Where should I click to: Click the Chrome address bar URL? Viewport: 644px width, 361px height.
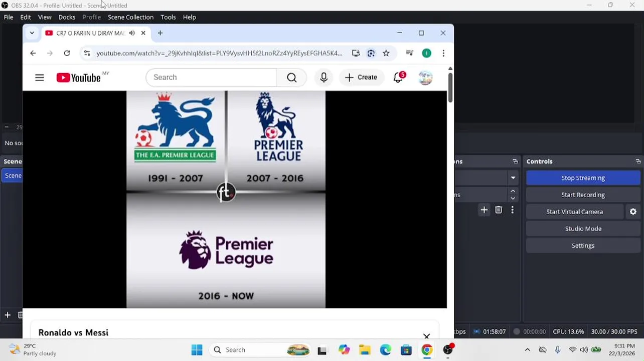click(x=219, y=53)
